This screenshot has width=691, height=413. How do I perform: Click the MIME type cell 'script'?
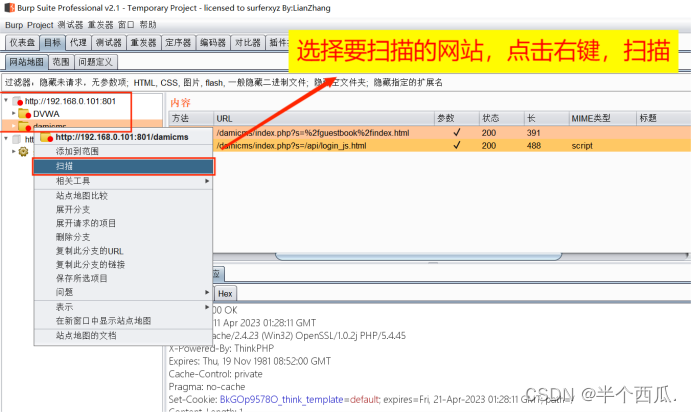[582, 145]
